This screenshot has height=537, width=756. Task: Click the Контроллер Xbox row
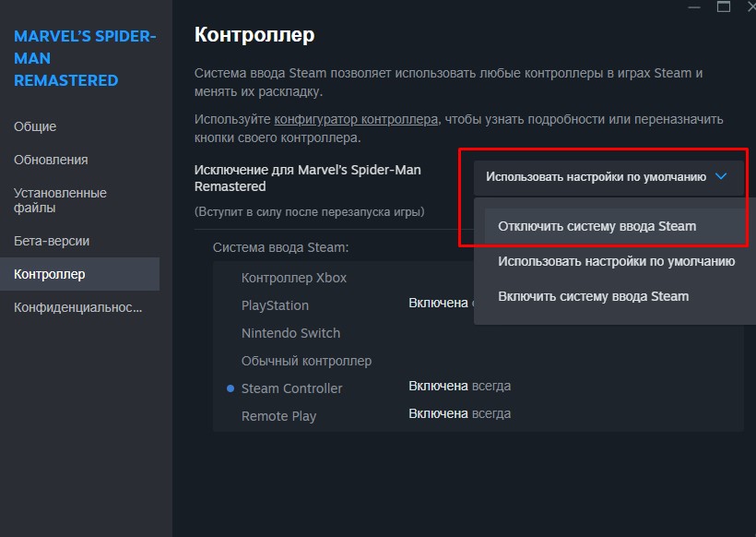tap(293, 278)
